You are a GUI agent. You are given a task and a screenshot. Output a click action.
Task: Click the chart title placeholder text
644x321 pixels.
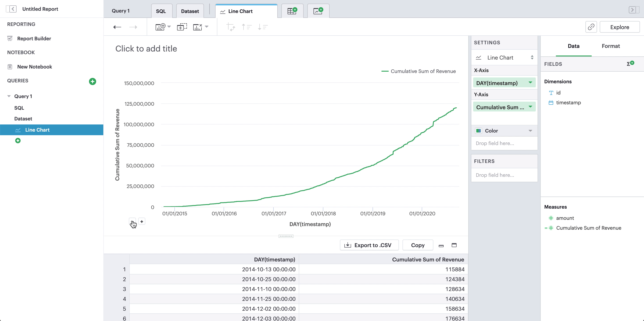coord(146,49)
